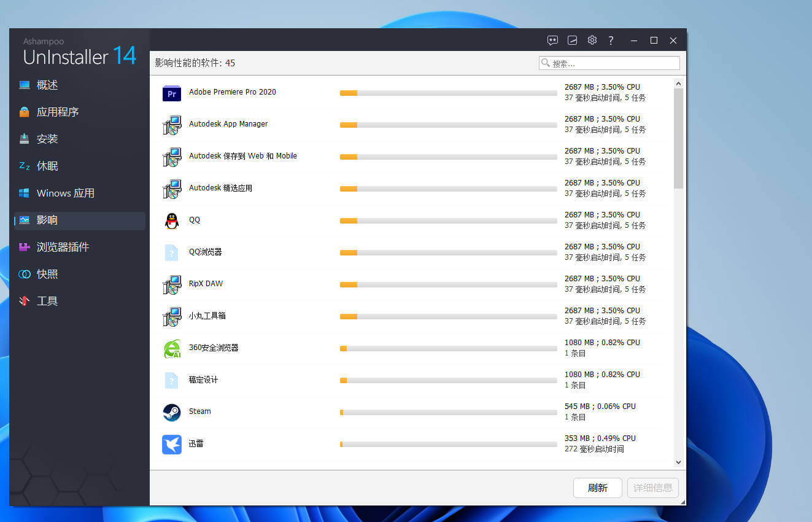Image resolution: width=812 pixels, height=522 pixels.
Task: Click the 详细信息 button
Action: pyautogui.click(x=652, y=488)
